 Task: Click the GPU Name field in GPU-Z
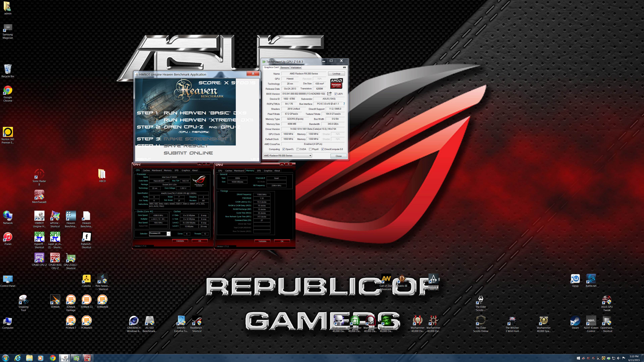304,74
